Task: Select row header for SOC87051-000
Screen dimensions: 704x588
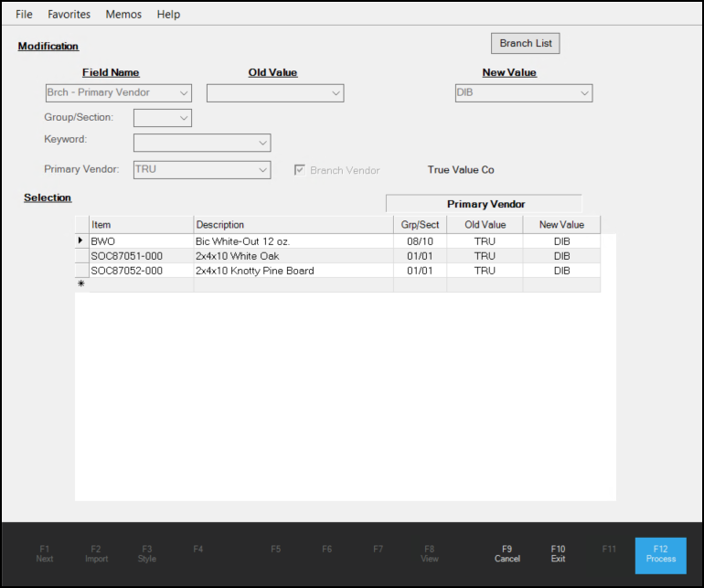Action: point(81,256)
